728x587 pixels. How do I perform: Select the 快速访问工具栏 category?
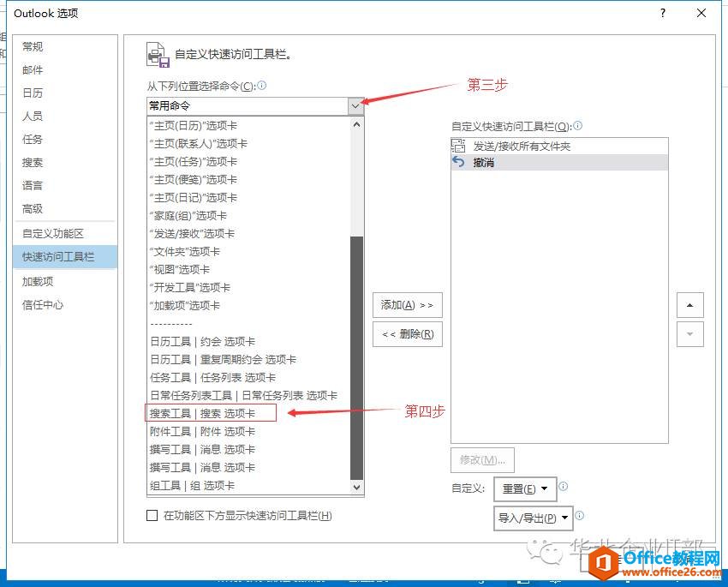(x=64, y=256)
